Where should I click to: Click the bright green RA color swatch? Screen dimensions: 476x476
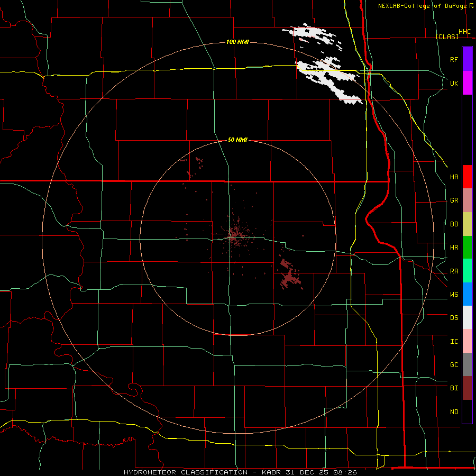tap(467, 271)
